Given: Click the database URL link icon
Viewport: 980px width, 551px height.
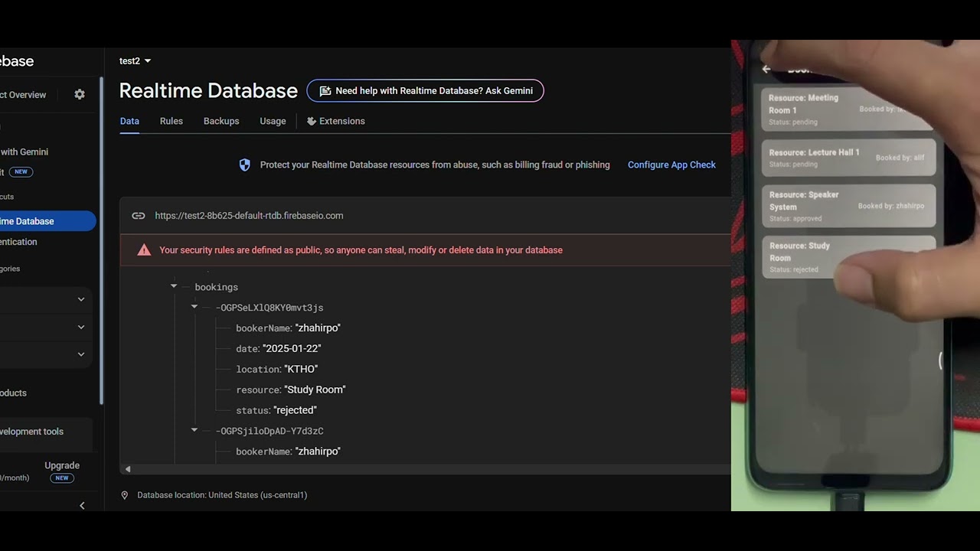Looking at the screenshot, I should click(138, 216).
